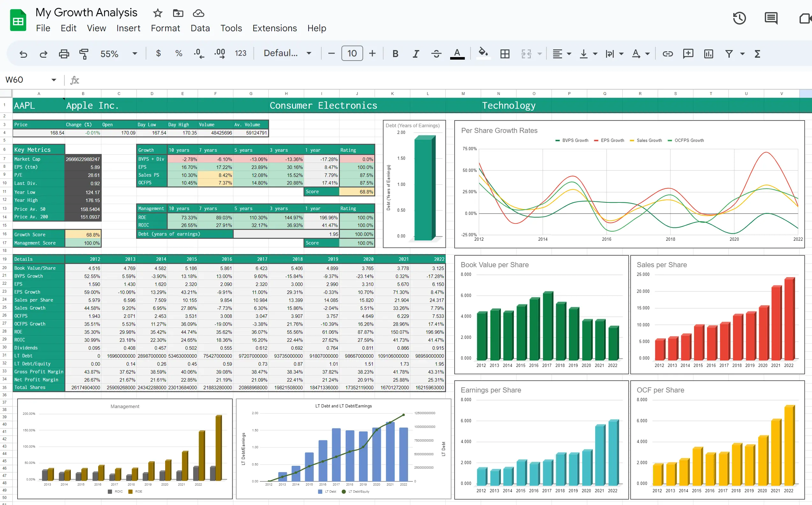Toggle bold formatting

395,54
